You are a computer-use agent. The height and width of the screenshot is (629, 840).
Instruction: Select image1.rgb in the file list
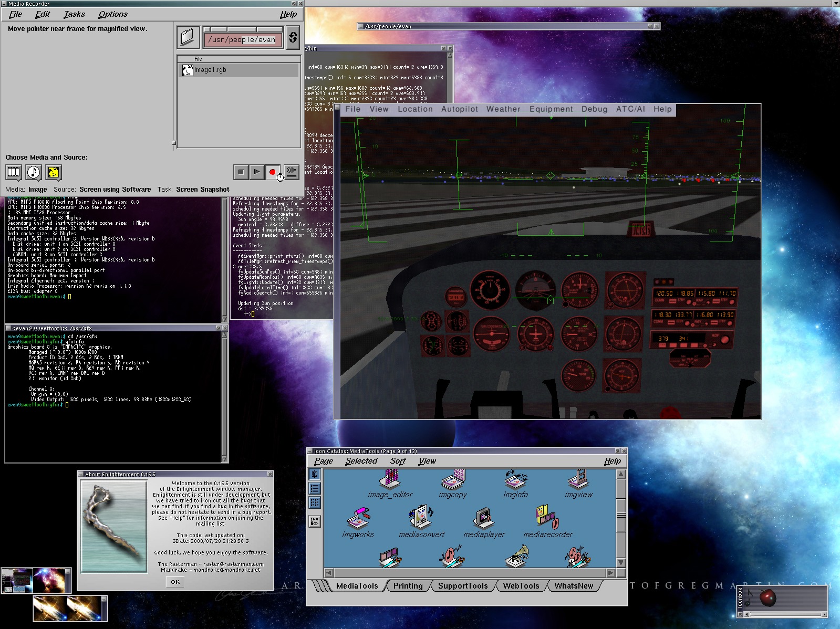210,70
